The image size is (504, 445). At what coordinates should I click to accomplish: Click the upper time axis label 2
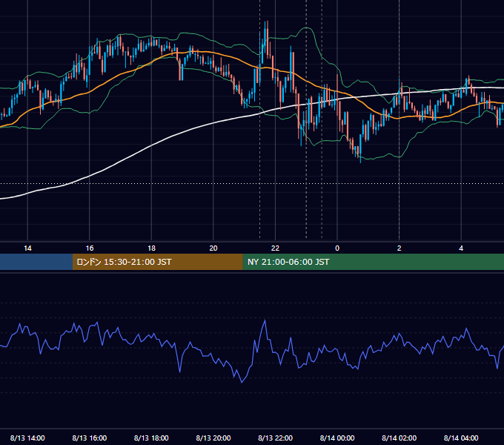click(x=399, y=248)
